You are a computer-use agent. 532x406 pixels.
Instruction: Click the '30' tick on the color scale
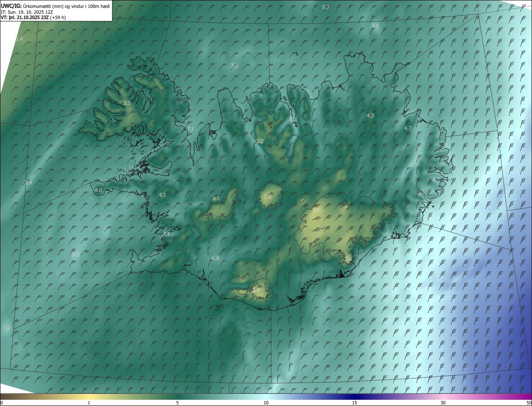(x=443, y=403)
